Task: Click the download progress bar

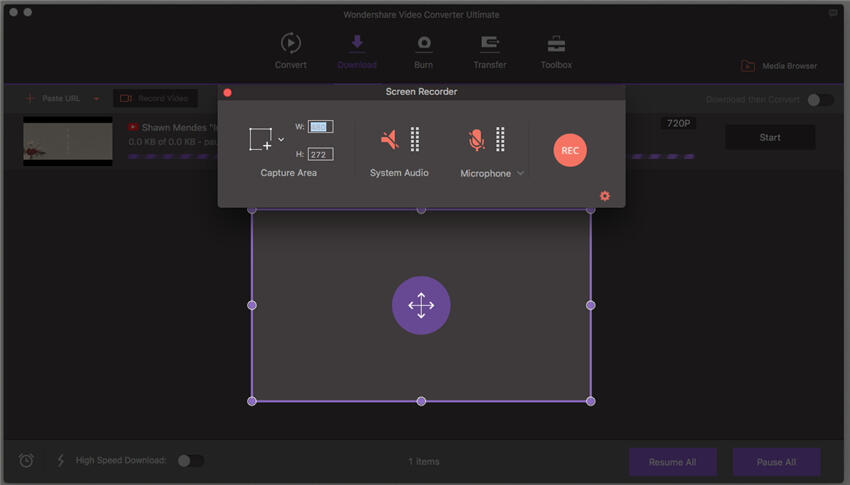Action: pos(411,157)
